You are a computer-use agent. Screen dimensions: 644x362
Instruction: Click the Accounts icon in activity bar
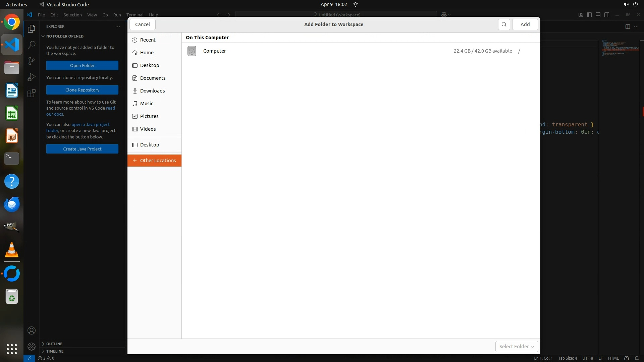click(32, 330)
